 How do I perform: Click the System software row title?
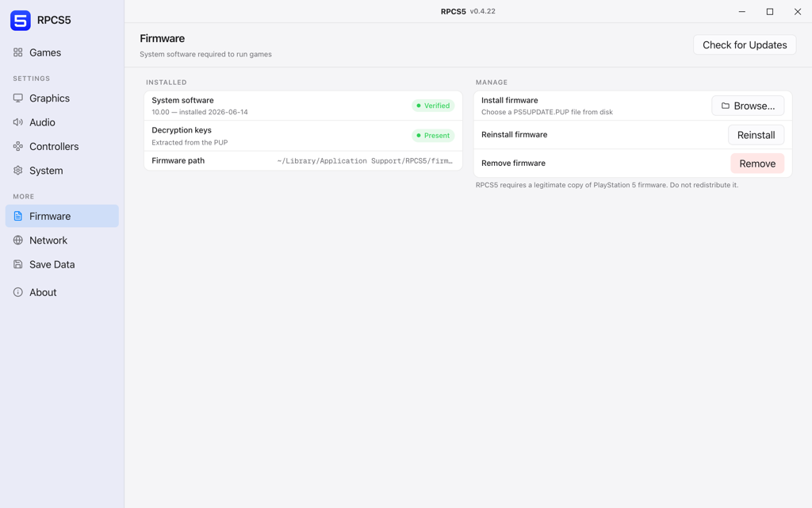[182, 100]
